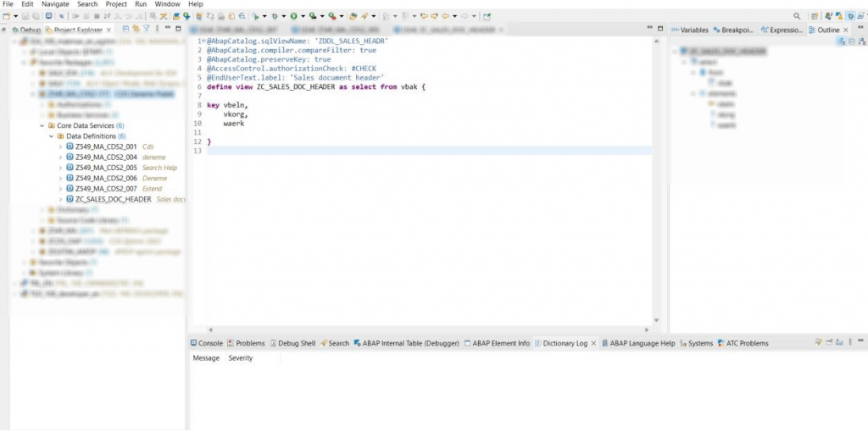Select ZC_SALES_DOC_HEADER in Project Explorer
Viewport: 868px width, 431px height.
[113, 199]
